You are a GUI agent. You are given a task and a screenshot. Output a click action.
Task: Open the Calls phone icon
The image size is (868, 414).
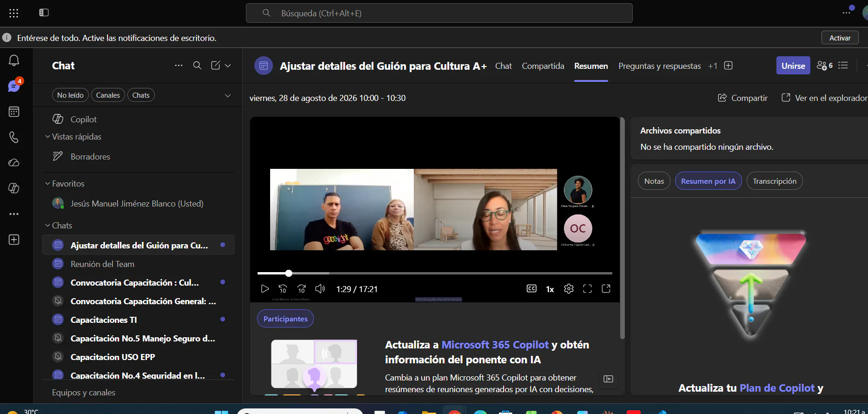coord(14,137)
